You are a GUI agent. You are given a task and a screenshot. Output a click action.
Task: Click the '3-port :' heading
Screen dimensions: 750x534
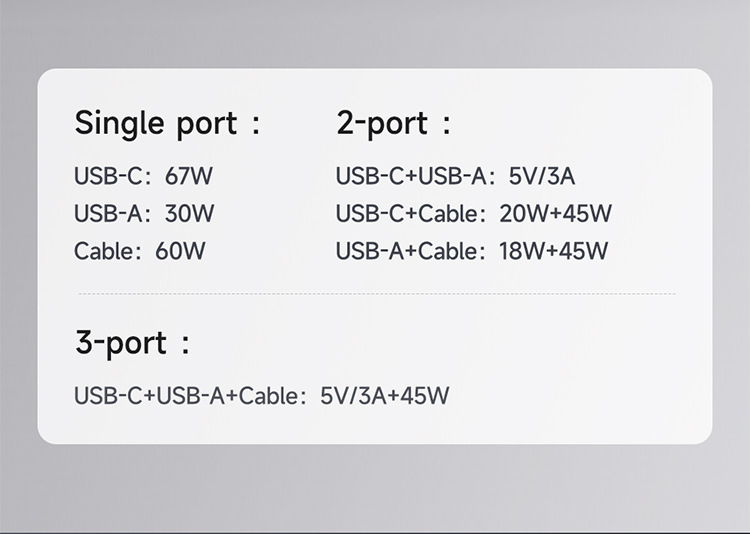pyautogui.click(x=132, y=343)
